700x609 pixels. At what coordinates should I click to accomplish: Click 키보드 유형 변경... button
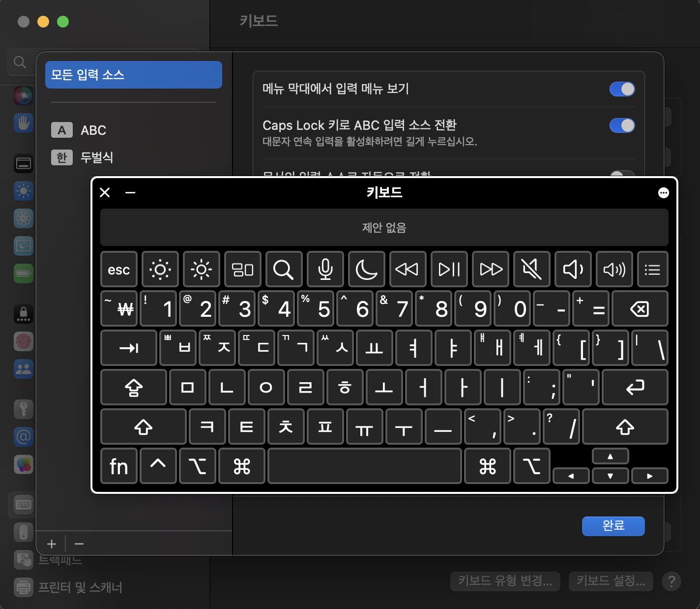point(505,581)
